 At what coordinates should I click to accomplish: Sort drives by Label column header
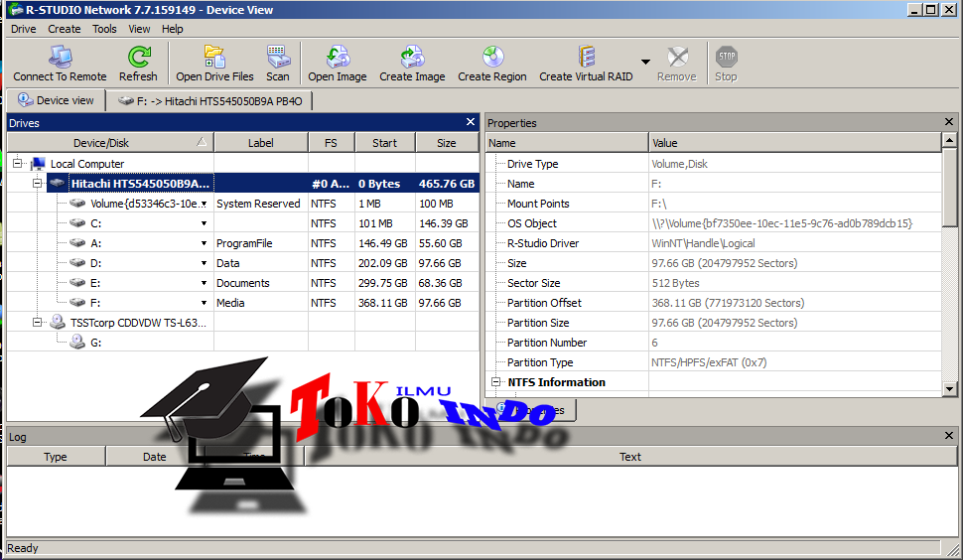261,142
